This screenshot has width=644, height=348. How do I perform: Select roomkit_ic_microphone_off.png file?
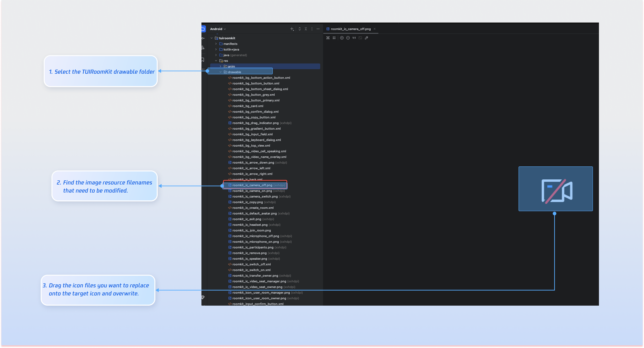click(260, 236)
